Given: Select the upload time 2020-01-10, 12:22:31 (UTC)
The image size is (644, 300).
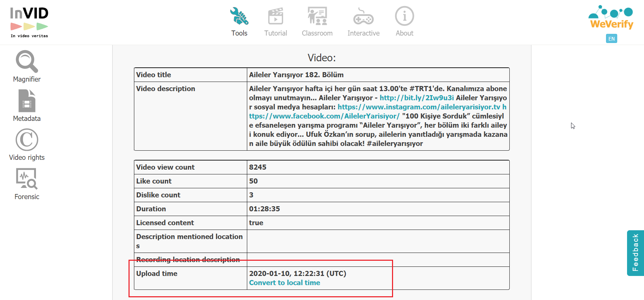Looking at the screenshot, I should 297,274.
